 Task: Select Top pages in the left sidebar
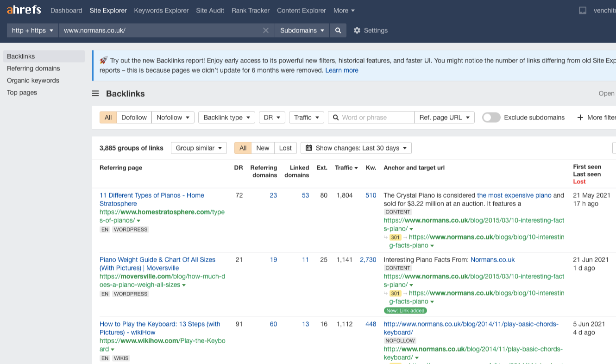click(x=22, y=93)
